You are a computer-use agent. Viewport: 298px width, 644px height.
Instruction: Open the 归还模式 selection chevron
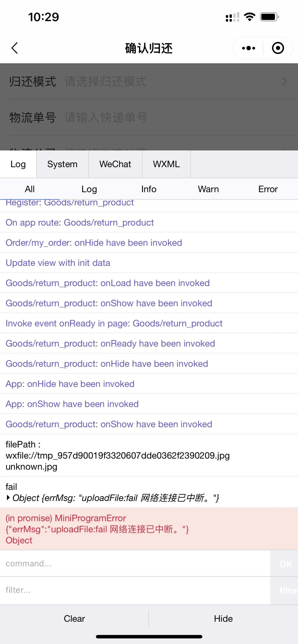coord(284,81)
